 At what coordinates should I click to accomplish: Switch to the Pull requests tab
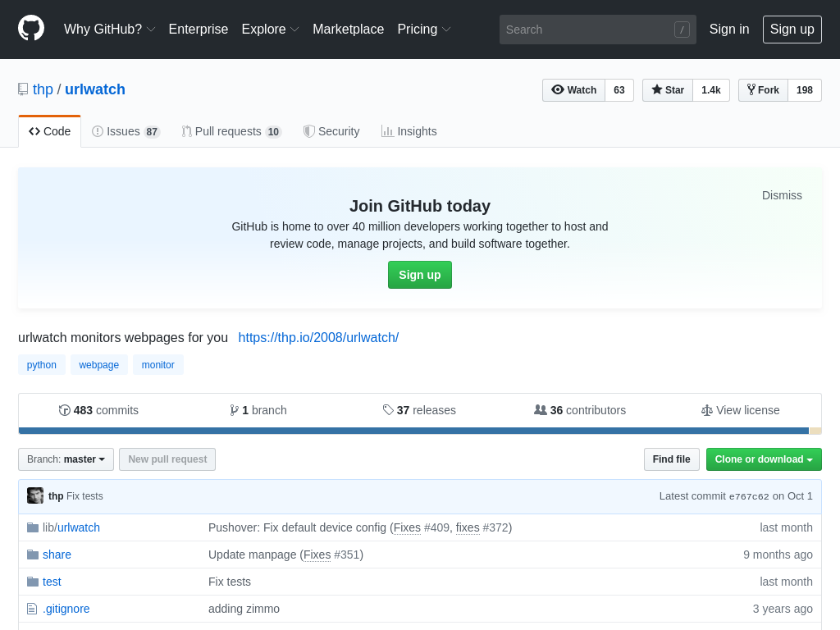(231, 131)
